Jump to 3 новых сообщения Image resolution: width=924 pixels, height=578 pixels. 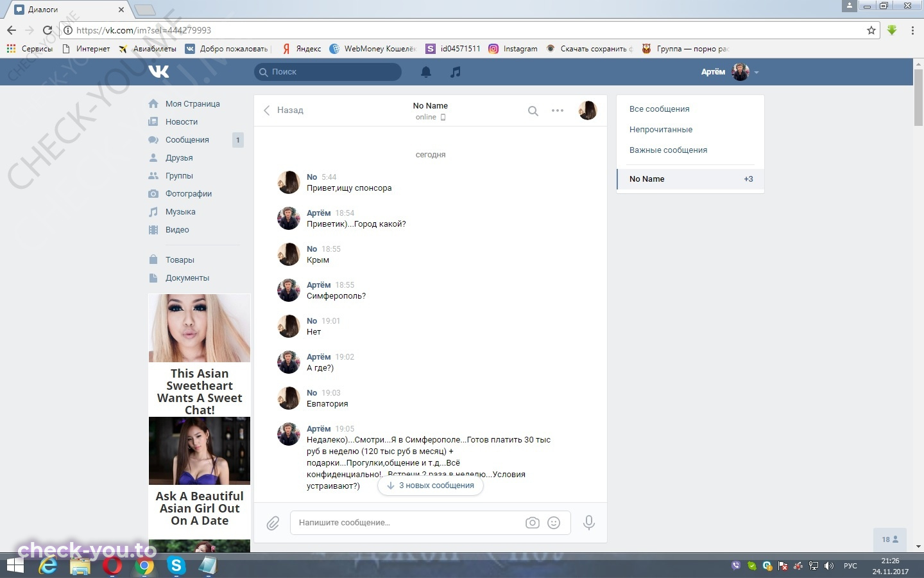pyautogui.click(x=431, y=486)
